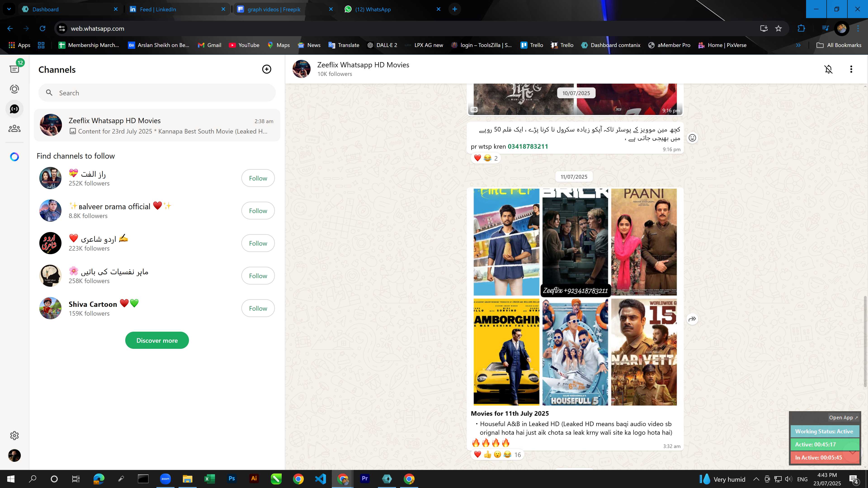Open the site information icon

click(62, 29)
